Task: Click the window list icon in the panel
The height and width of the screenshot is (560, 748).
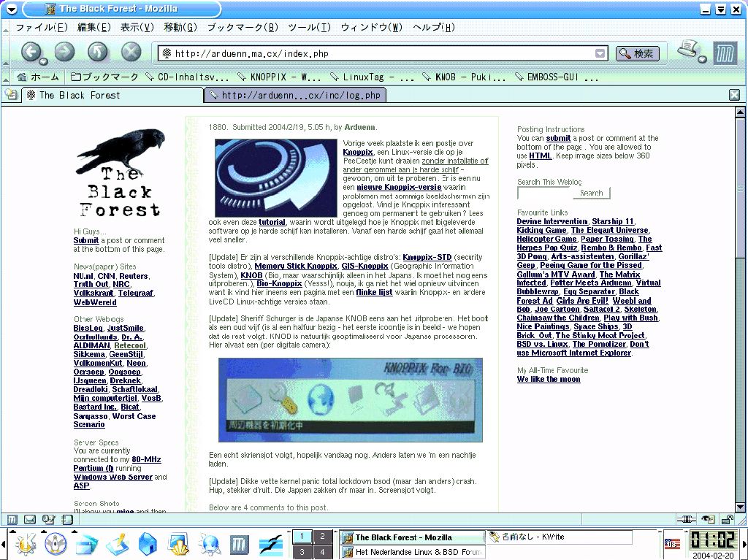Action: click(86, 544)
